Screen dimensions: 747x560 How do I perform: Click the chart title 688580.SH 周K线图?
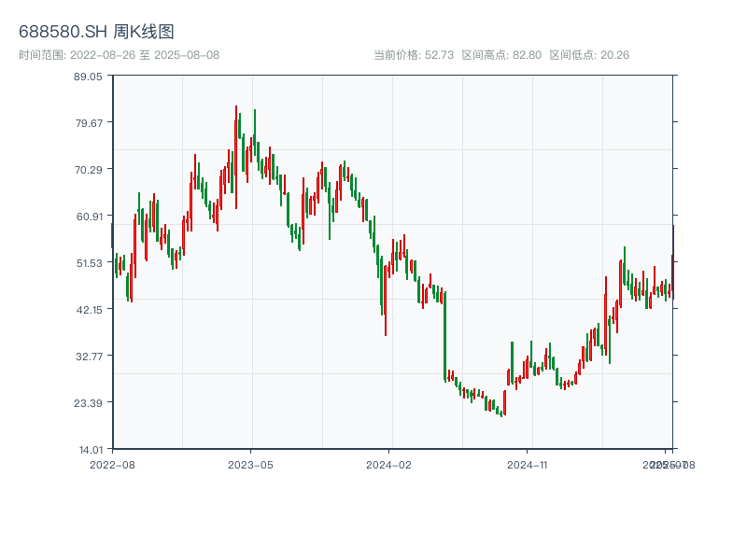coord(96,32)
